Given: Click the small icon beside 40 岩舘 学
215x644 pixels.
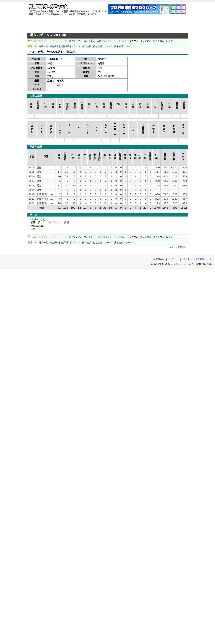Looking at the screenshot, I should click(x=30, y=52).
